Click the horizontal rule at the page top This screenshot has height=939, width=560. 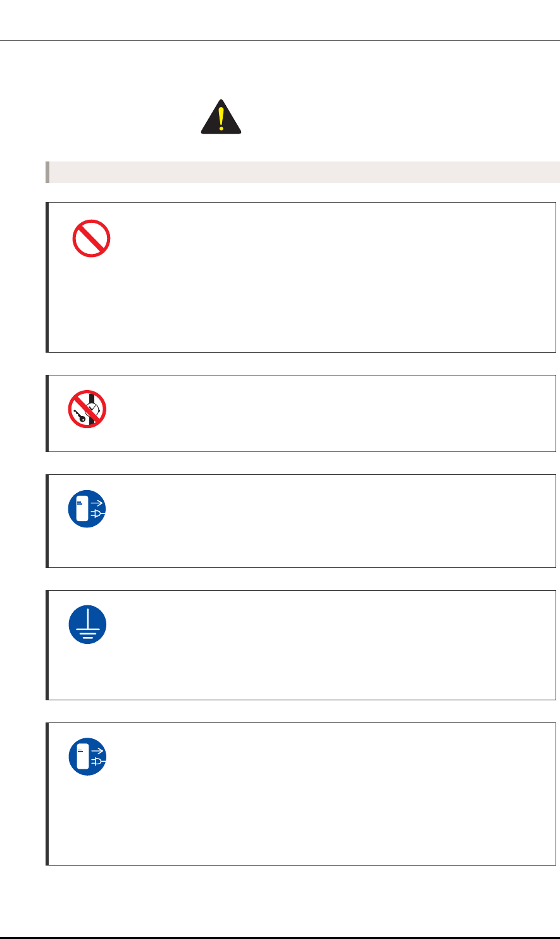click(x=280, y=41)
